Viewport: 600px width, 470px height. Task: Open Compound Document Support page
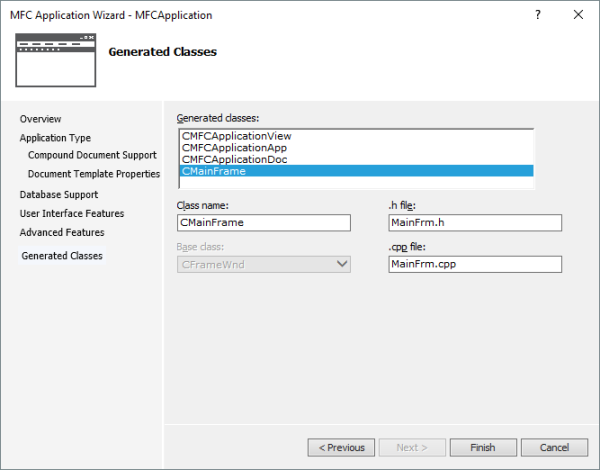(x=92, y=155)
